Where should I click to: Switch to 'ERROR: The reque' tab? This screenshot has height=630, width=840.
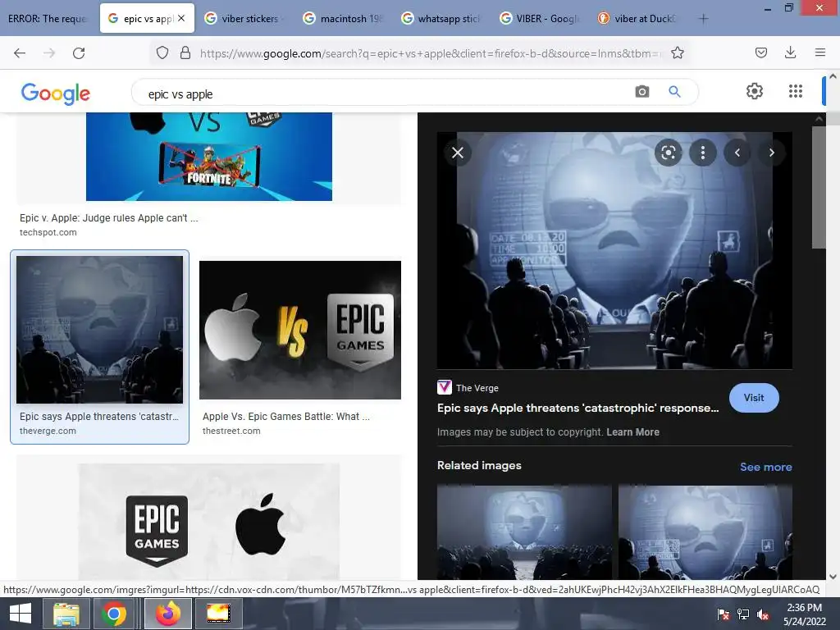click(x=47, y=19)
